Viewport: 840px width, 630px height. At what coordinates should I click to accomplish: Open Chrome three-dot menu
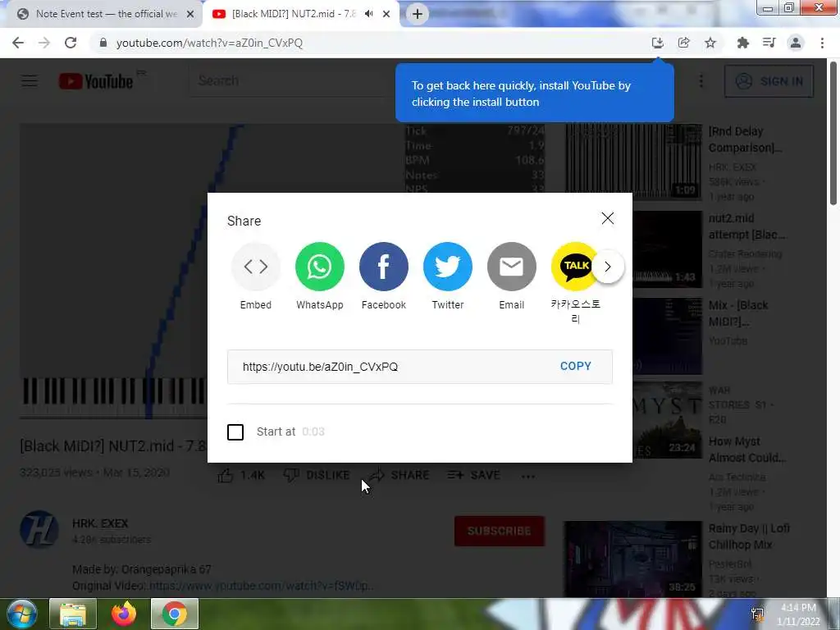(x=822, y=43)
